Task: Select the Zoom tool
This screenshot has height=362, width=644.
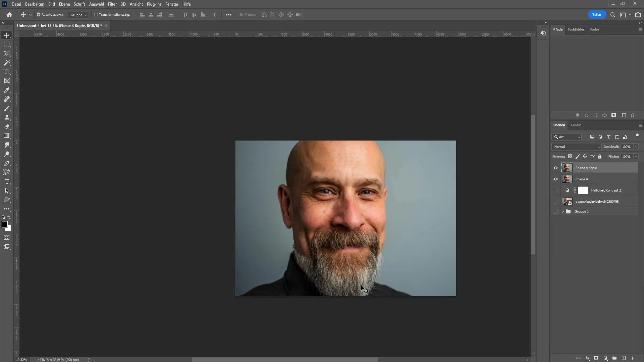Action: tap(7, 154)
